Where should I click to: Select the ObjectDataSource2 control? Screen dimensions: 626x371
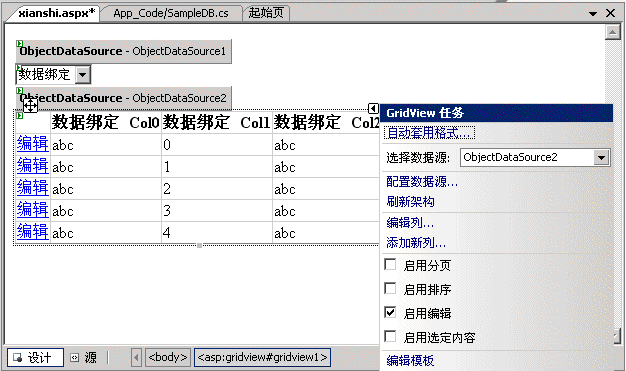click(x=124, y=98)
